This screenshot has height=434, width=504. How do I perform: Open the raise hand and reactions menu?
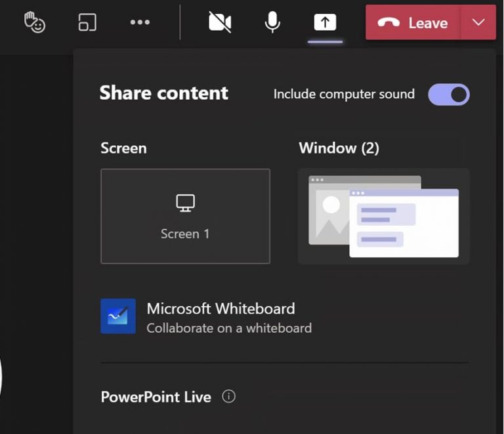coord(35,22)
